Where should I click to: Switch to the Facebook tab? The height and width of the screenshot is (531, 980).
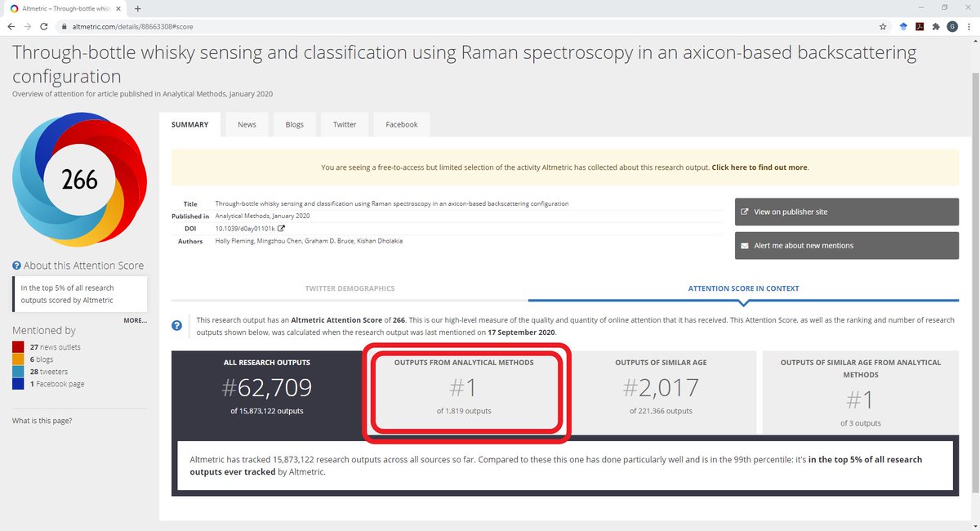tap(401, 124)
